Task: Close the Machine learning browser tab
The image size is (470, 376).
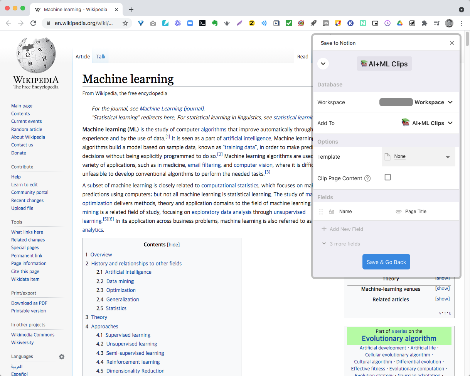Action: (x=116, y=9)
